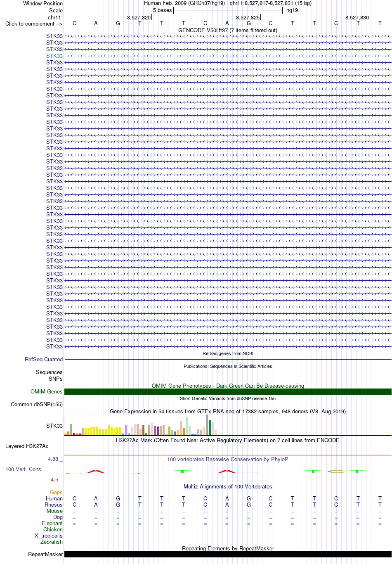Click the Common dbSNP(155) track label

point(37,404)
